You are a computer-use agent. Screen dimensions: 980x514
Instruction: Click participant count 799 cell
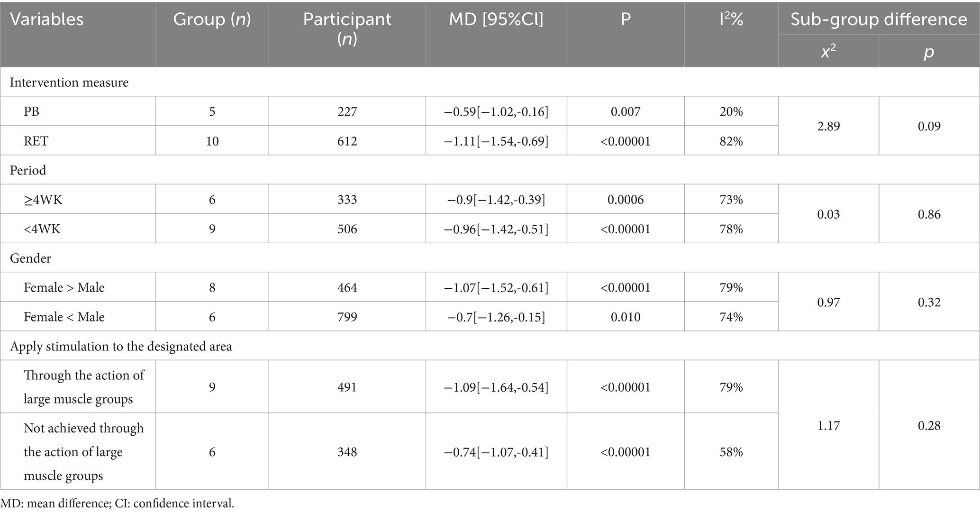pos(347,317)
